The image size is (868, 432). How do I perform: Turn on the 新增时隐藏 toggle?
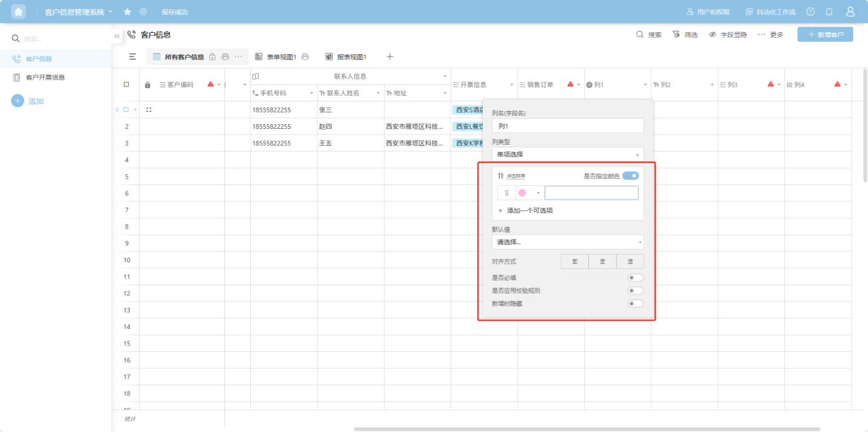(x=636, y=303)
